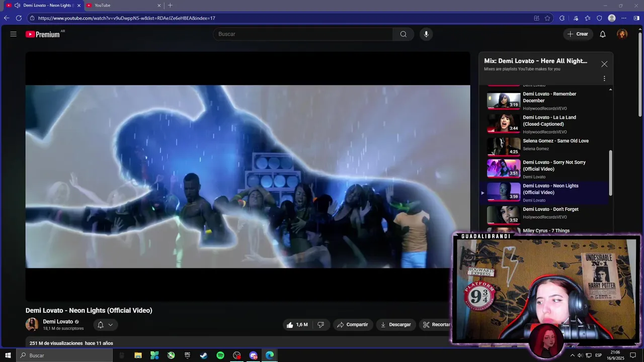Viewport: 644px width, 362px height.
Task: Click Crear button
Action: pos(578,34)
